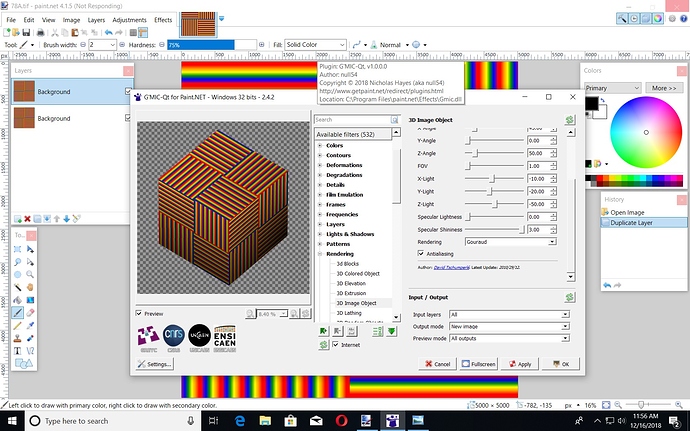Click the Windows Start button

11,421
